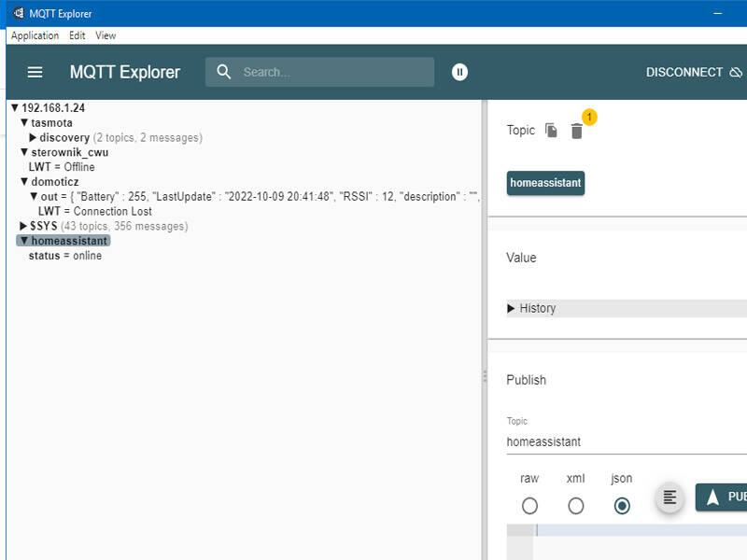The width and height of the screenshot is (747, 560).
Task: Minimize the MQTT Explorer window
Action: click(718, 13)
